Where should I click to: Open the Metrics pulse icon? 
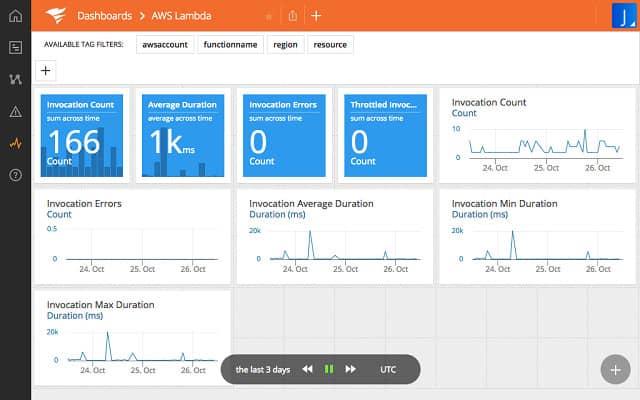click(x=16, y=143)
